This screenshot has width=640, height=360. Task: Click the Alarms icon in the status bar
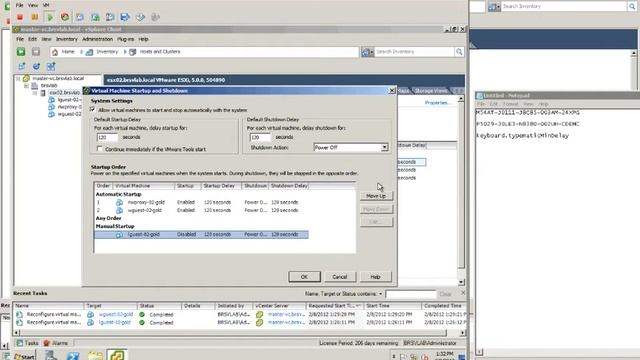click(47, 343)
